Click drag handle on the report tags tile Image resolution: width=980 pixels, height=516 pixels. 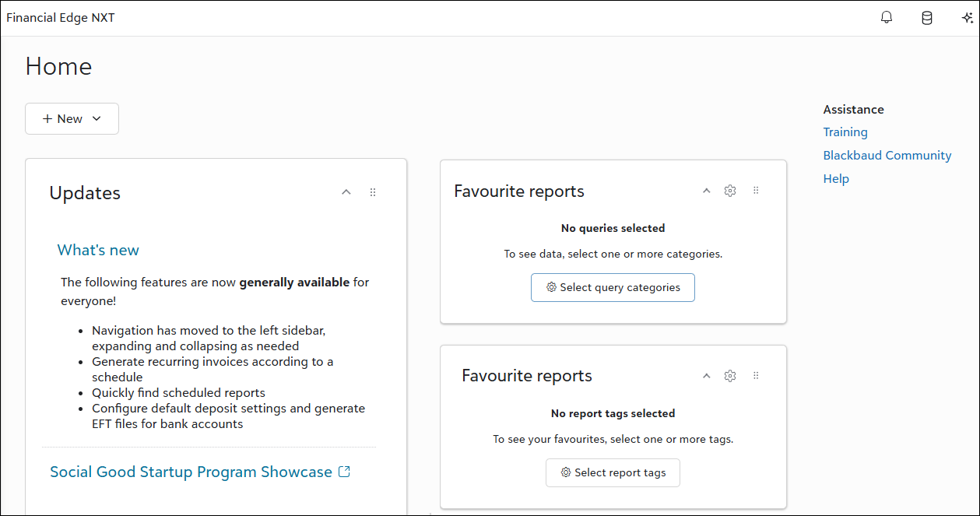[x=756, y=376]
